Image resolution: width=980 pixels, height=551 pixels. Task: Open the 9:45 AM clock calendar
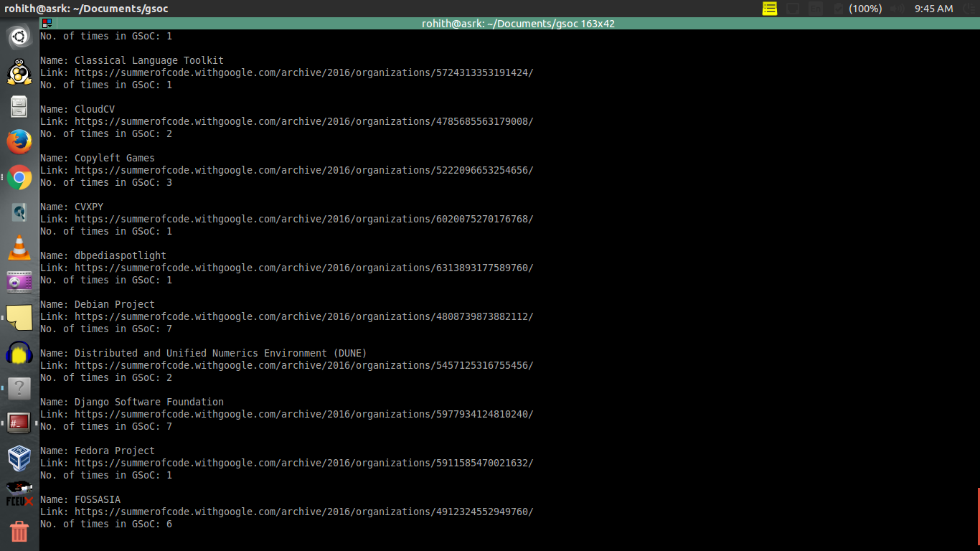(933, 9)
